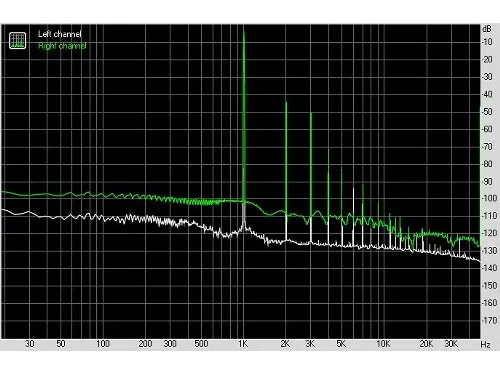The height and width of the screenshot is (375, 500).
Task: Click the 1K frequency axis label
Action: click(243, 344)
